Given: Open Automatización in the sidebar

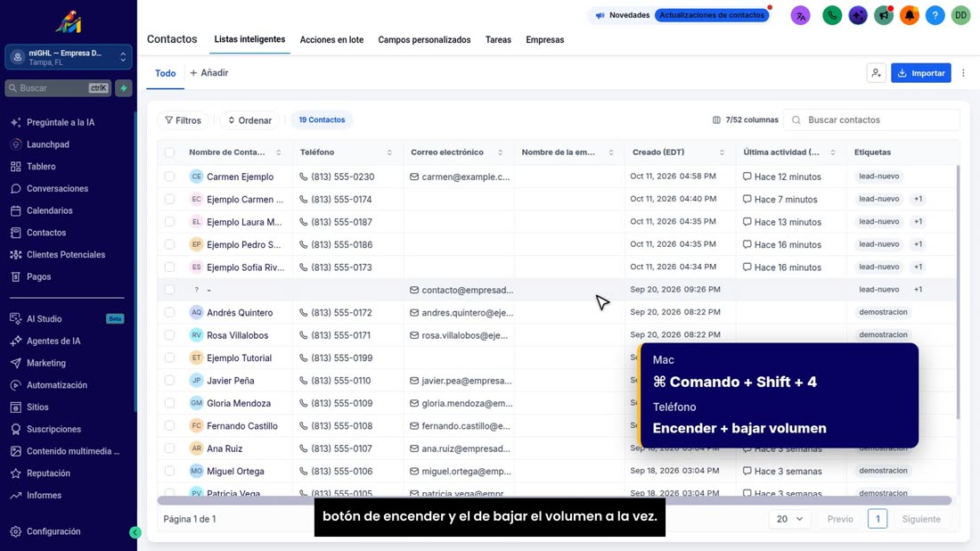Looking at the screenshot, I should coord(57,384).
